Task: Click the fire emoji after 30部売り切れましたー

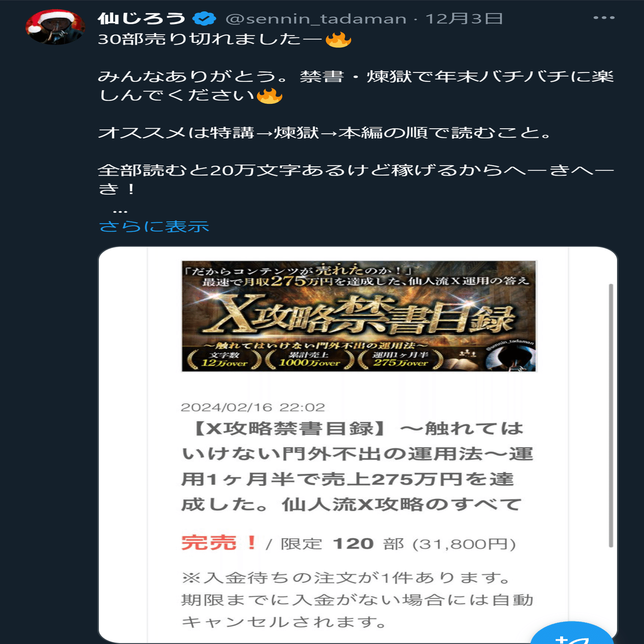Action: point(338,39)
